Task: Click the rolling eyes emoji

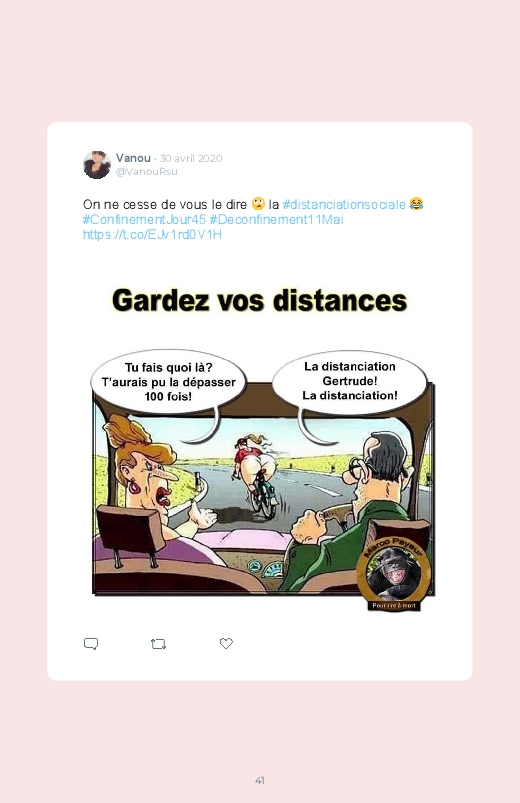Action: 258,204
